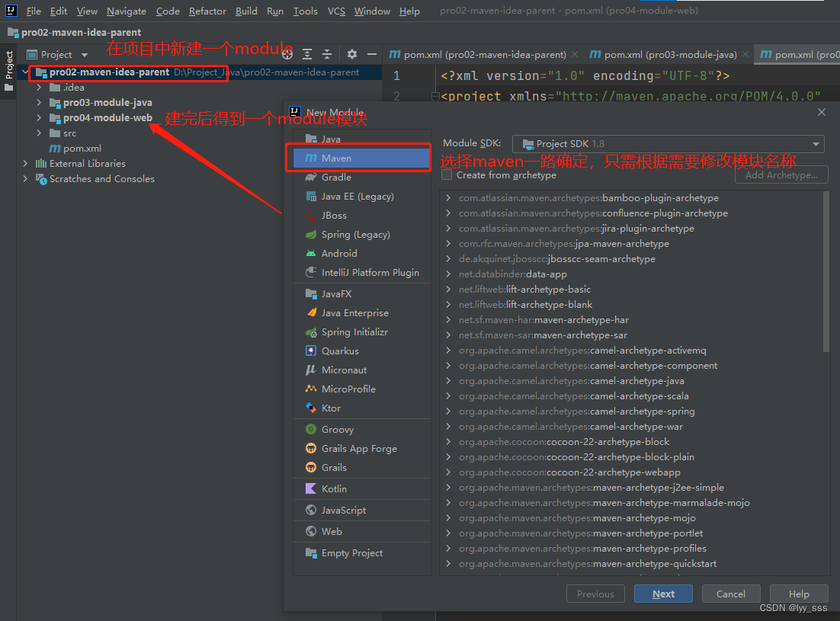Select JBoss module type
840x621 pixels.
click(x=362, y=215)
